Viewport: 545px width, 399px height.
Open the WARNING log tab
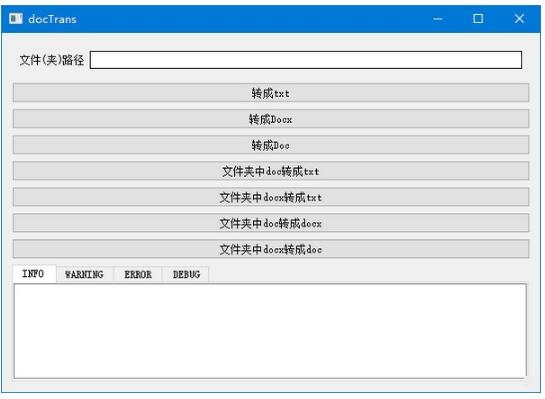pyautogui.click(x=85, y=275)
